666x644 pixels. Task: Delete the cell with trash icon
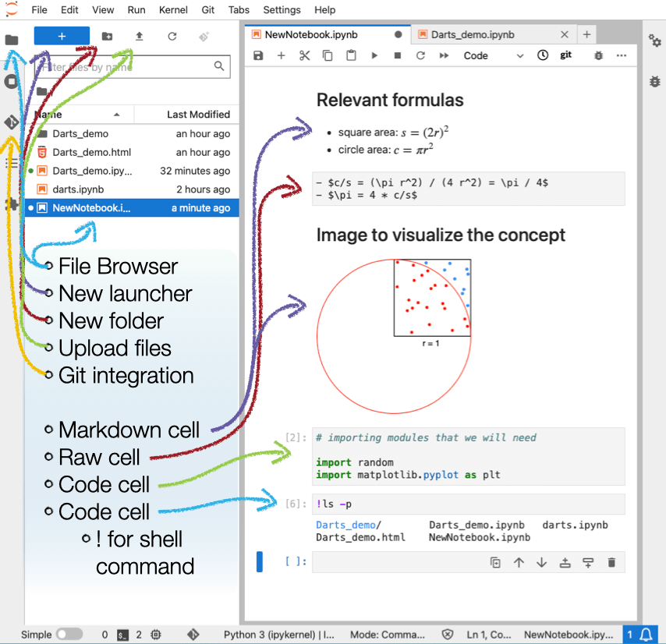coord(612,561)
